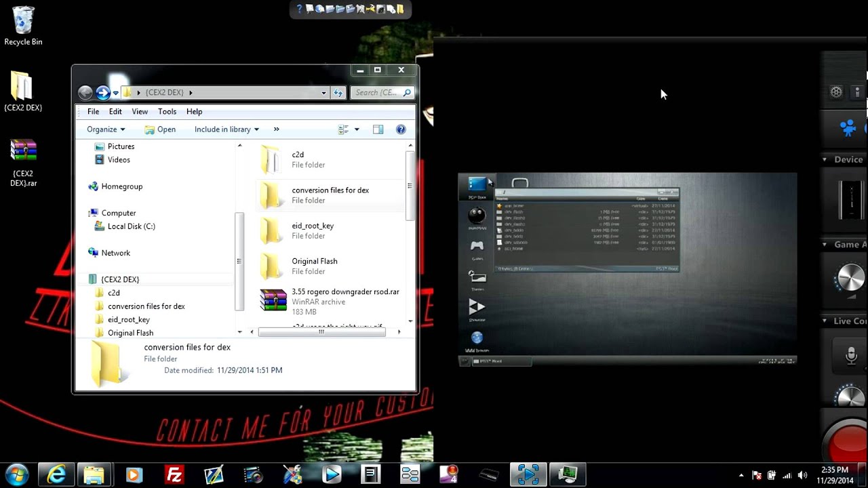Click the horizontal scrollbar of file list
The width and height of the screenshot is (868, 488).
(x=321, y=332)
